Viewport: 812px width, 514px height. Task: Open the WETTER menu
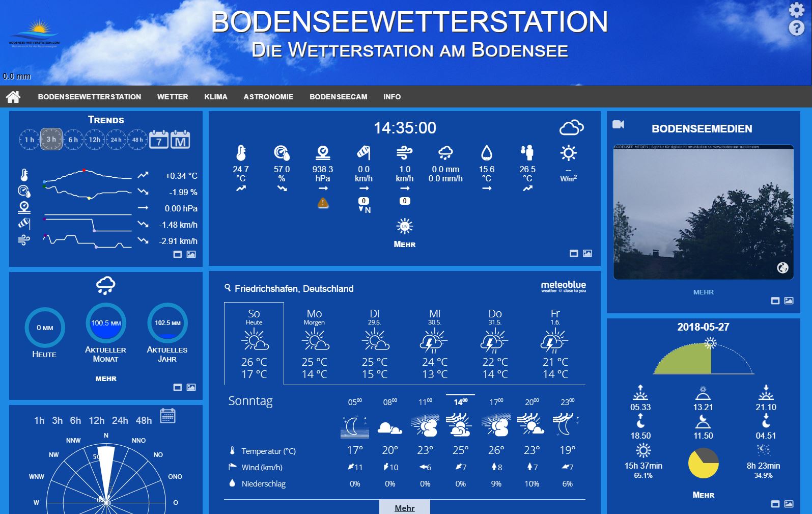[x=173, y=97]
